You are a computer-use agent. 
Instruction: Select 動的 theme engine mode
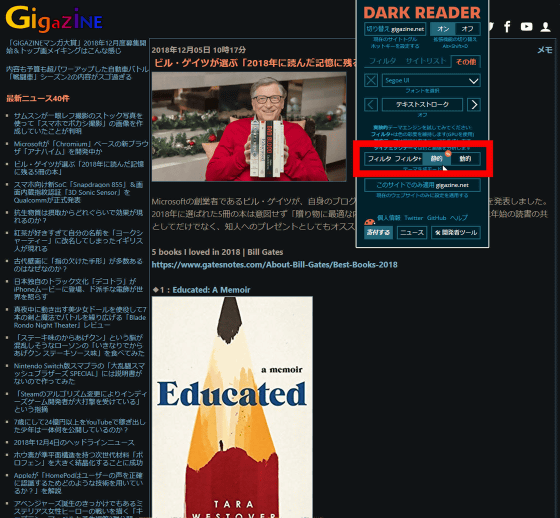[x=465, y=159]
